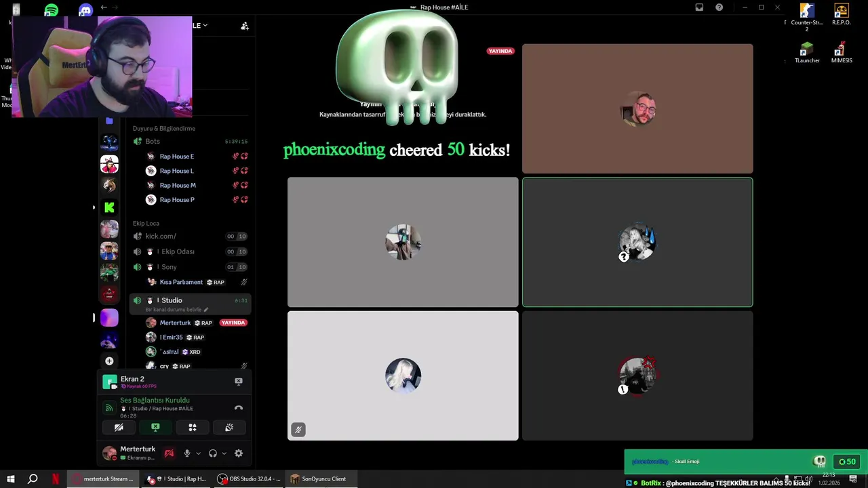The width and height of the screenshot is (868, 488).
Task: Join the Ekip Odası voice channel
Action: point(191,251)
